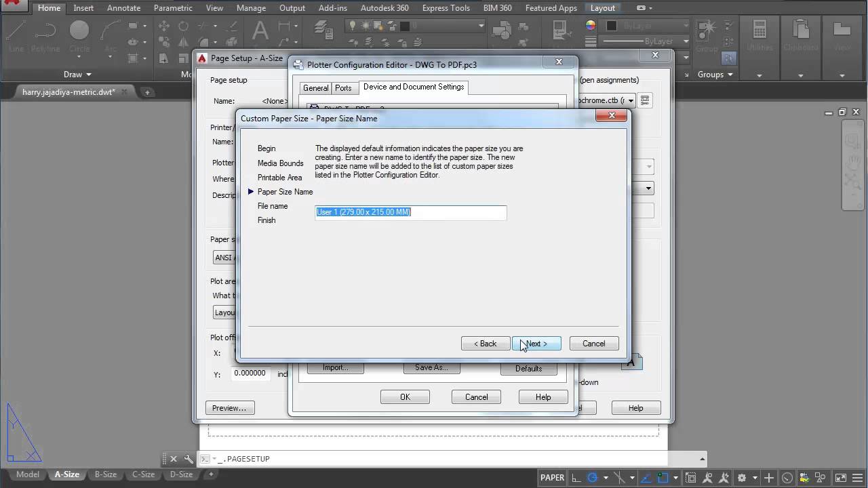This screenshot has height=488, width=868.
Task: Click the paper size name input field
Action: point(411,212)
